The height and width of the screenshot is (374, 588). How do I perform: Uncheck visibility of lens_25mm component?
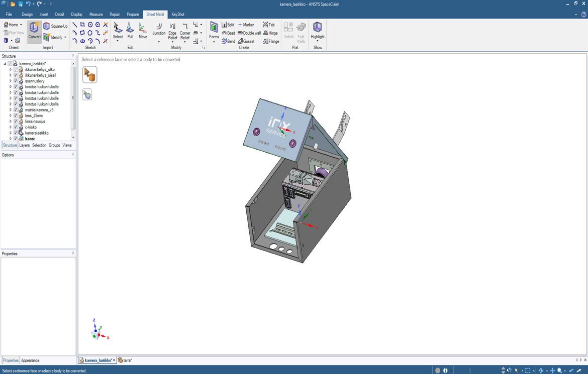click(x=16, y=115)
